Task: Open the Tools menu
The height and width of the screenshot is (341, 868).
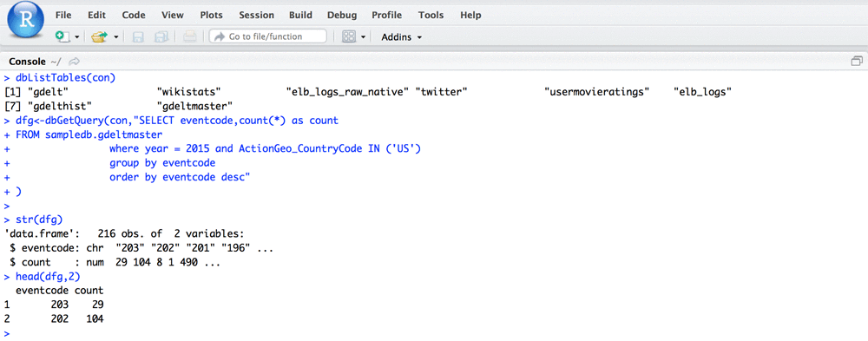Action: pos(431,15)
